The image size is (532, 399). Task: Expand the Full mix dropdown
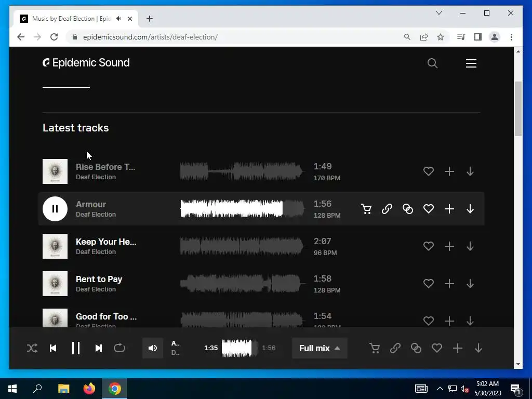[x=320, y=348]
